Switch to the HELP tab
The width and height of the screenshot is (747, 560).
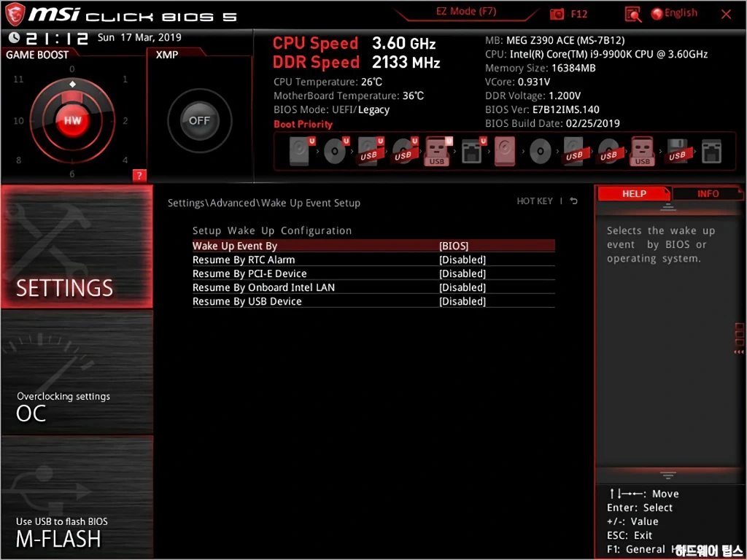click(x=634, y=194)
